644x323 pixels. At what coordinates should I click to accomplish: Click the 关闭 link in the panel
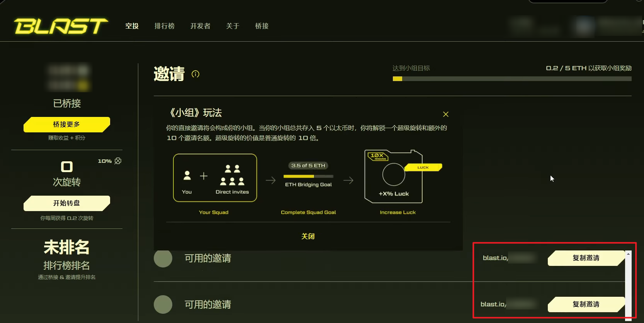point(308,236)
